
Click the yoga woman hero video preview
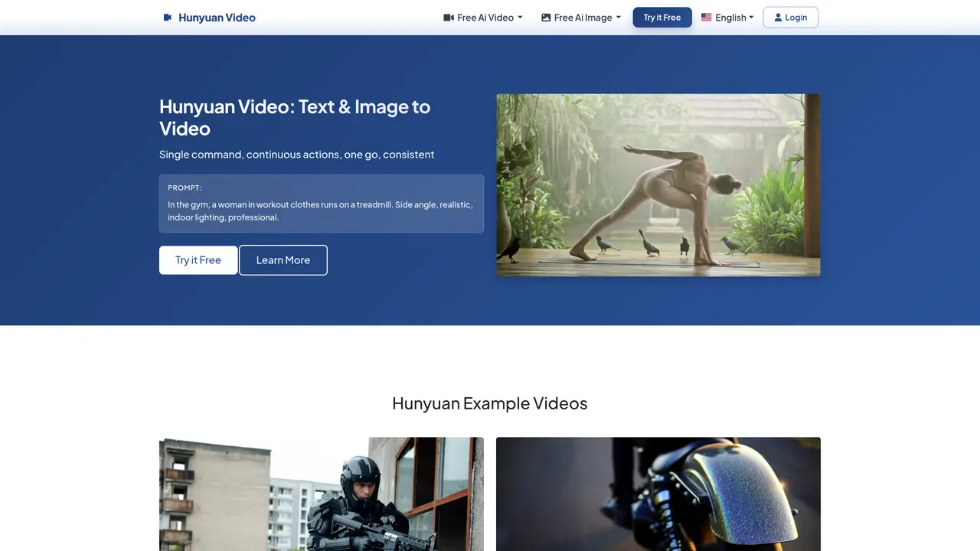tap(658, 185)
